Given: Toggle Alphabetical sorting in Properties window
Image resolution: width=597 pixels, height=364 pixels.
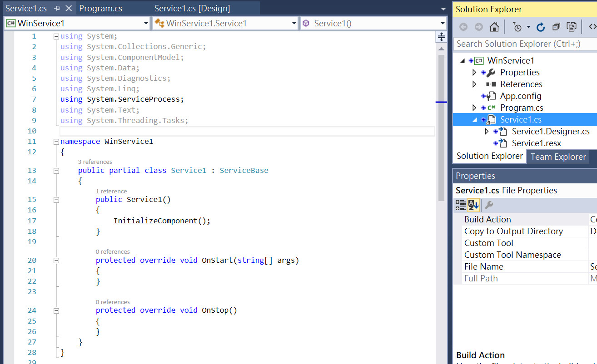Looking at the screenshot, I should click(x=473, y=205).
